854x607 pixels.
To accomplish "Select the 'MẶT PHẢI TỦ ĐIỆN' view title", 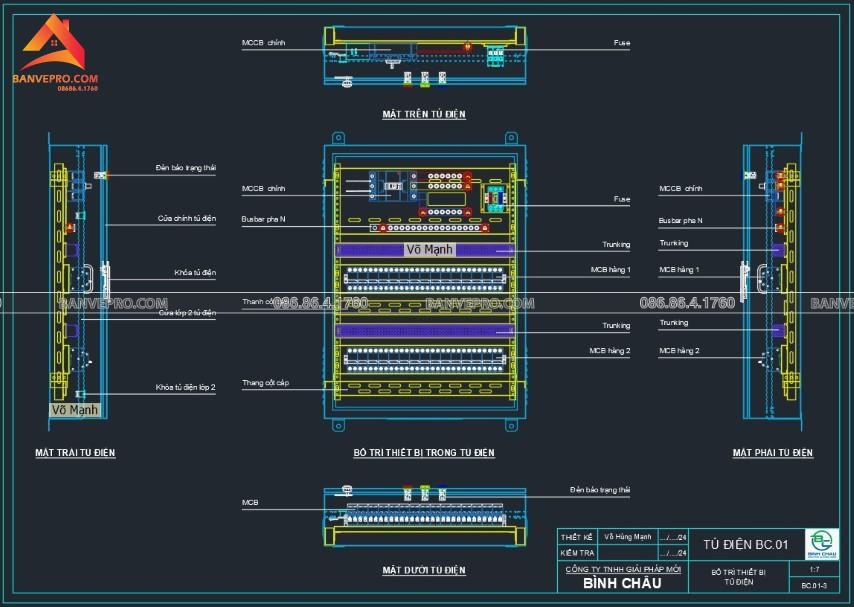I will coord(772,452).
